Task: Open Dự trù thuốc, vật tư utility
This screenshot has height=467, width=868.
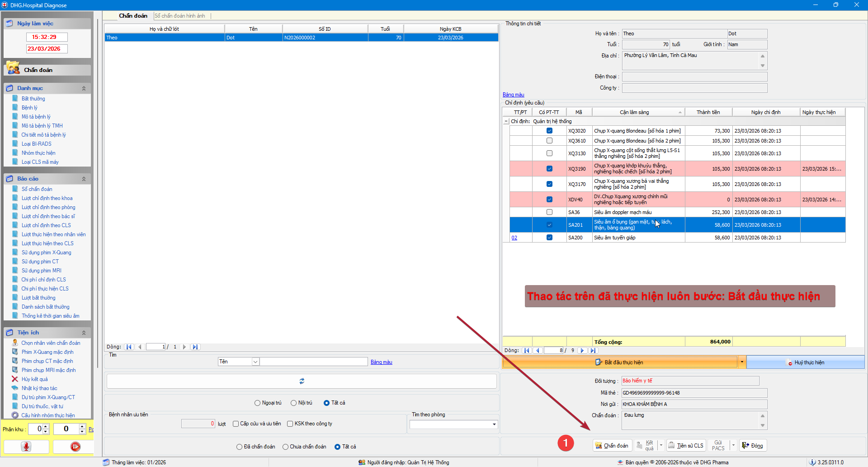Action: point(42,406)
